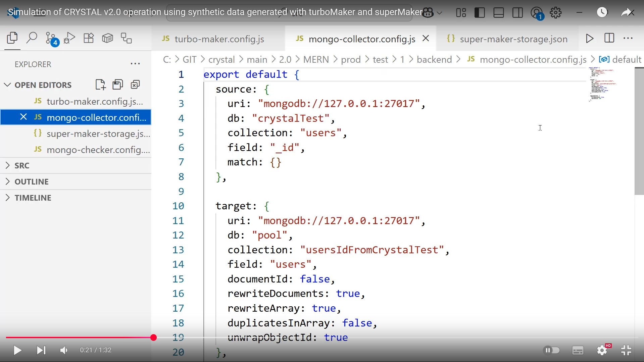
Task: Expand the OUTLINE section
Action: (76, 182)
